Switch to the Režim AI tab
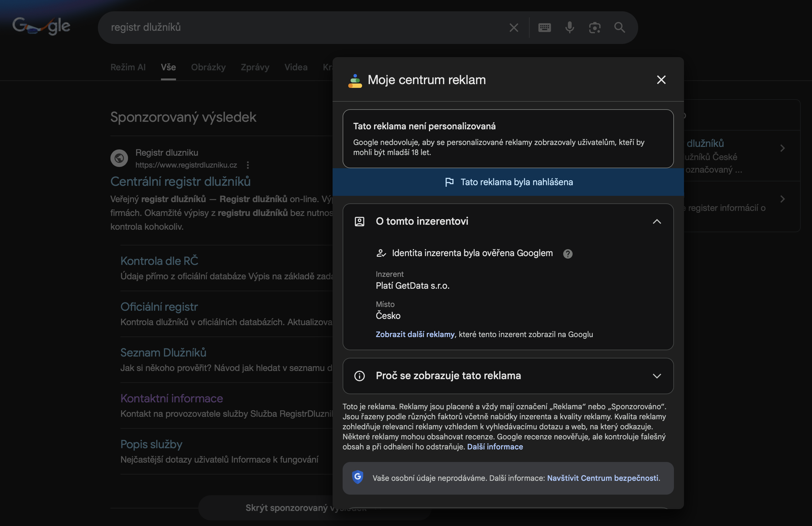The image size is (812, 526). pyautogui.click(x=128, y=67)
